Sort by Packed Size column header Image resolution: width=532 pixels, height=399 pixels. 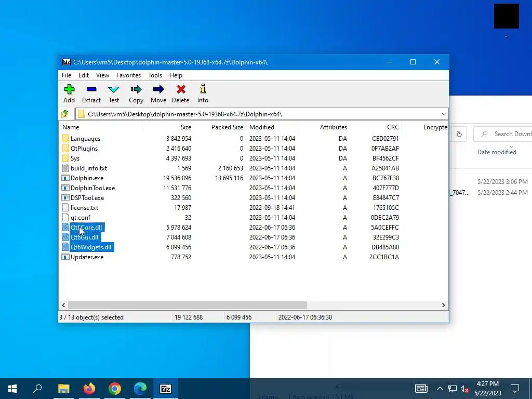tap(220, 127)
